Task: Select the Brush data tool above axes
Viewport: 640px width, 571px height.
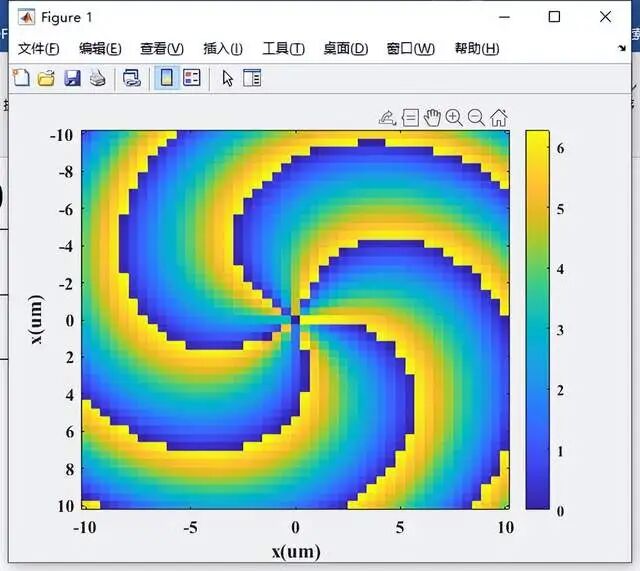Action: point(387,118)
